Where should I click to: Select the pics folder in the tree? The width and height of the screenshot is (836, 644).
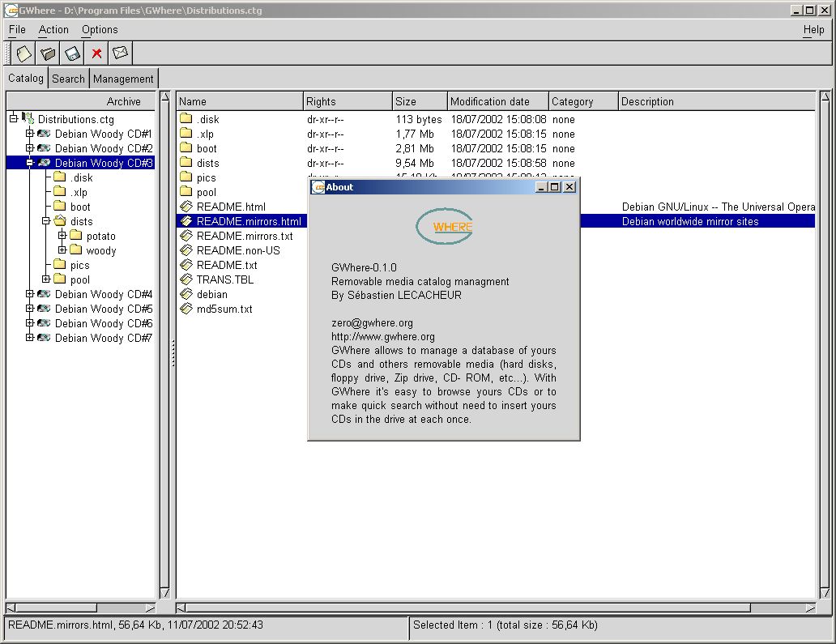(79, 265)
